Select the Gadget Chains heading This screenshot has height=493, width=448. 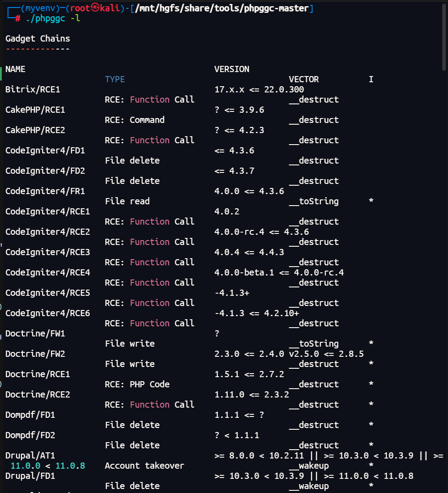(x=38, y=38)
